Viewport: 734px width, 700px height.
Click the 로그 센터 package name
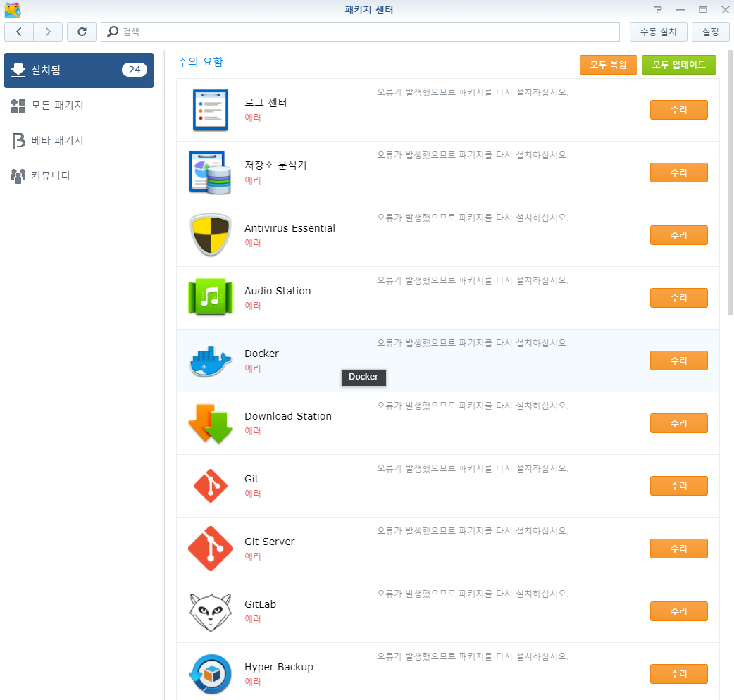click(x=266, y=103)
